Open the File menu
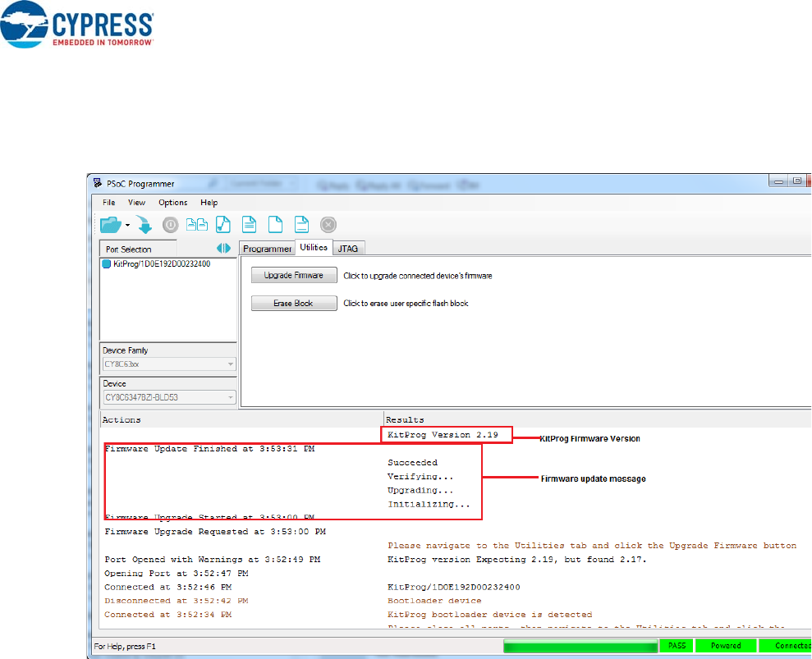This screenshot has height=659, width=812. click(108, 202)
